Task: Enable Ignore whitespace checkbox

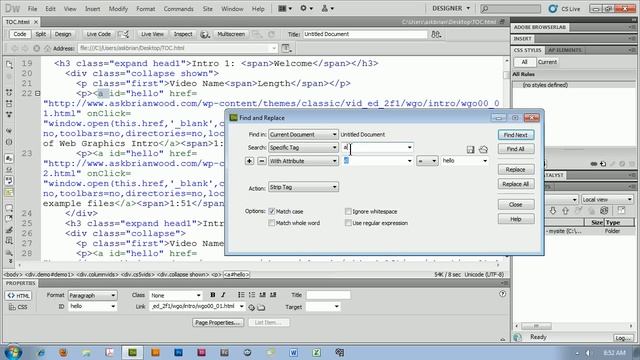Action: (348, 211)
